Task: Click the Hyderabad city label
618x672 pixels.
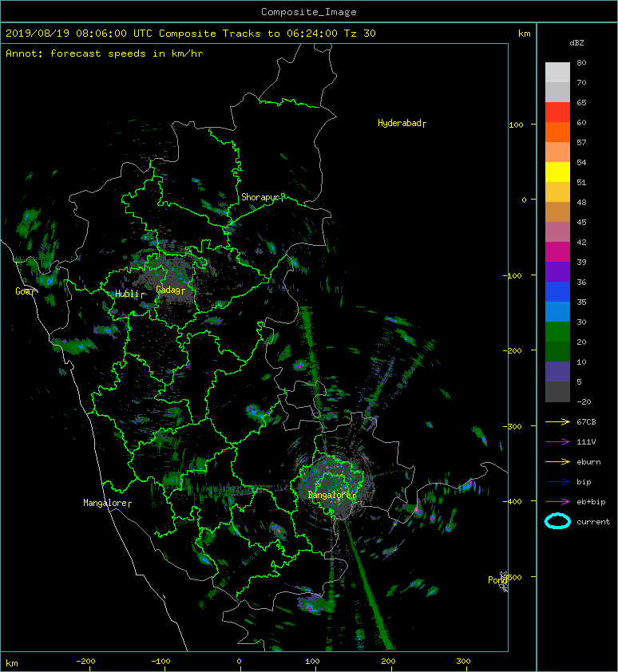Action: (402, 124)
